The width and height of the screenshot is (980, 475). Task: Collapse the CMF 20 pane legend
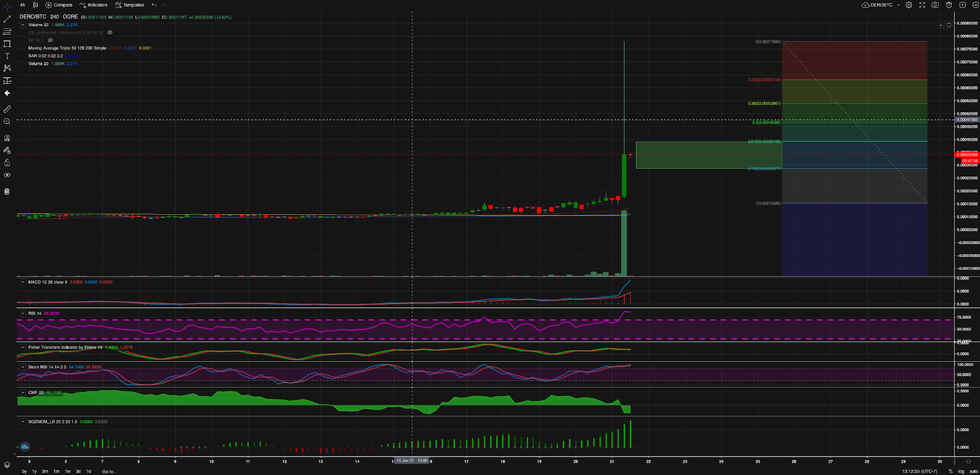[23, 392]
